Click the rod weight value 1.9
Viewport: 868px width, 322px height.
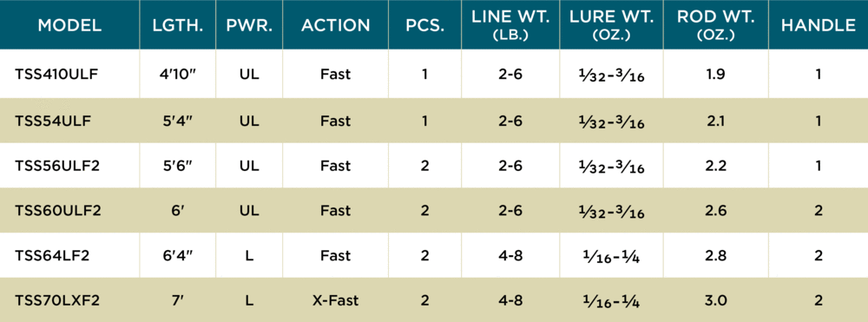point(716,74)
